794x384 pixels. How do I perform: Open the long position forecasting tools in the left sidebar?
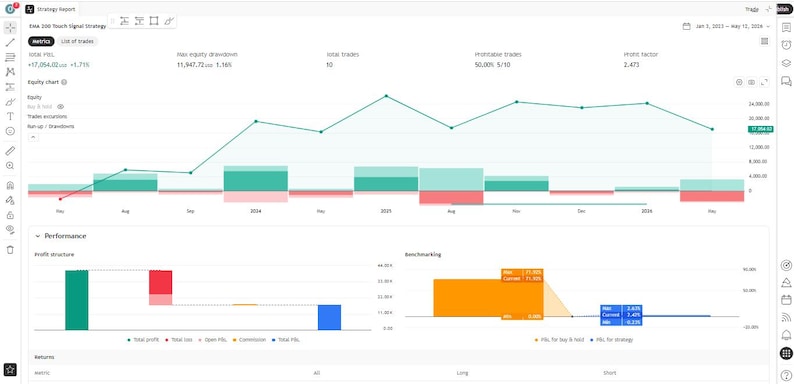10,87
